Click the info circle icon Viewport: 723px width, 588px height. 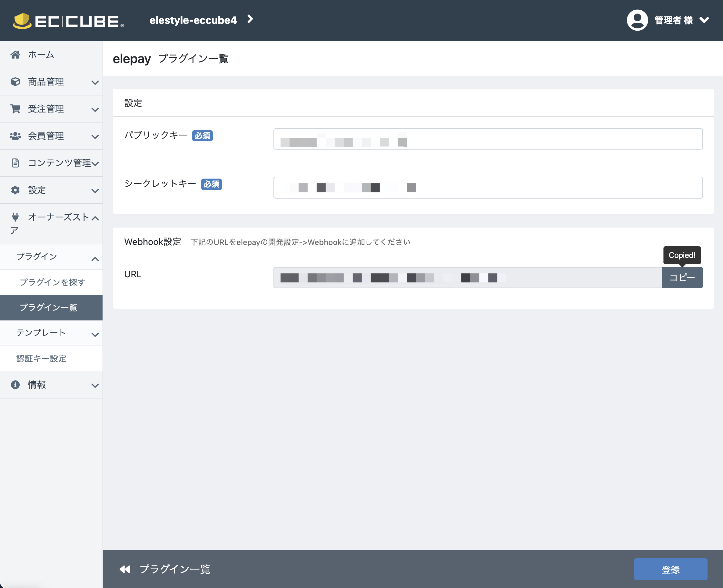15,385
